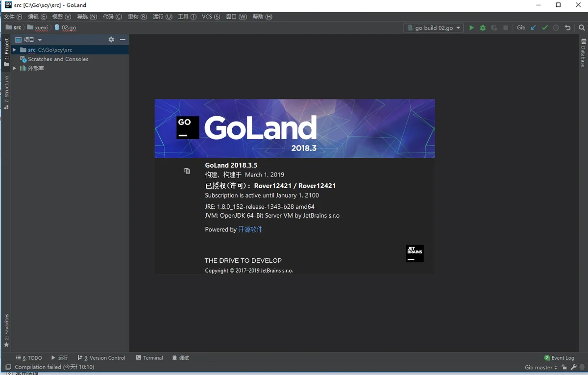The image size is (588, 375).
Task: Show Git history clock icon
Action: coord(556,28)
